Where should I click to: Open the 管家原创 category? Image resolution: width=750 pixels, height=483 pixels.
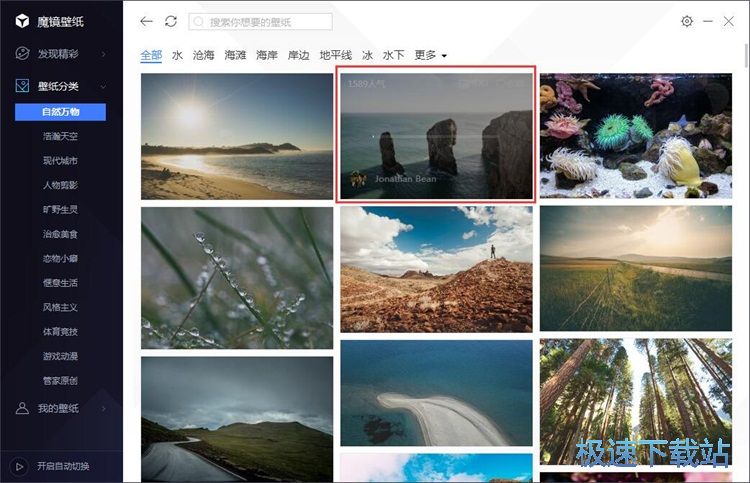click(x=60, y=381)
